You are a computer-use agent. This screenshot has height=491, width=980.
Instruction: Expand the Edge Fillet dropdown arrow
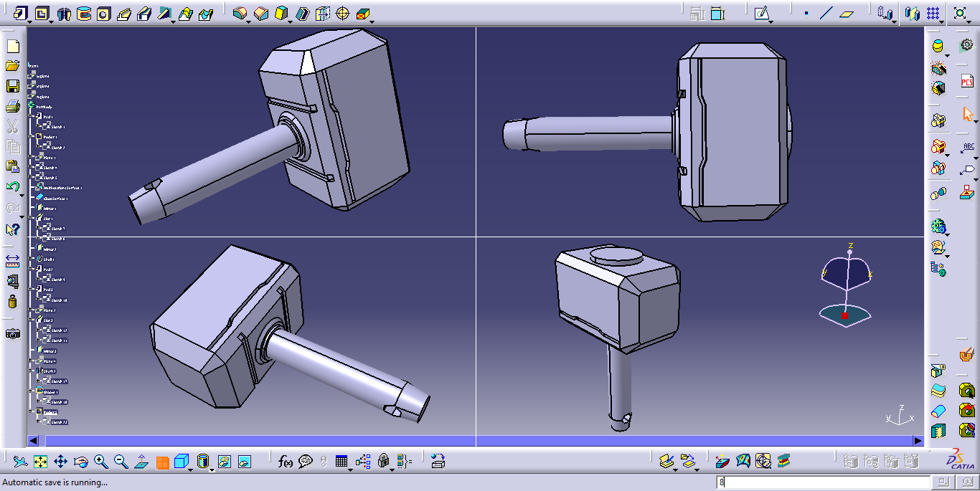(249, 21)
